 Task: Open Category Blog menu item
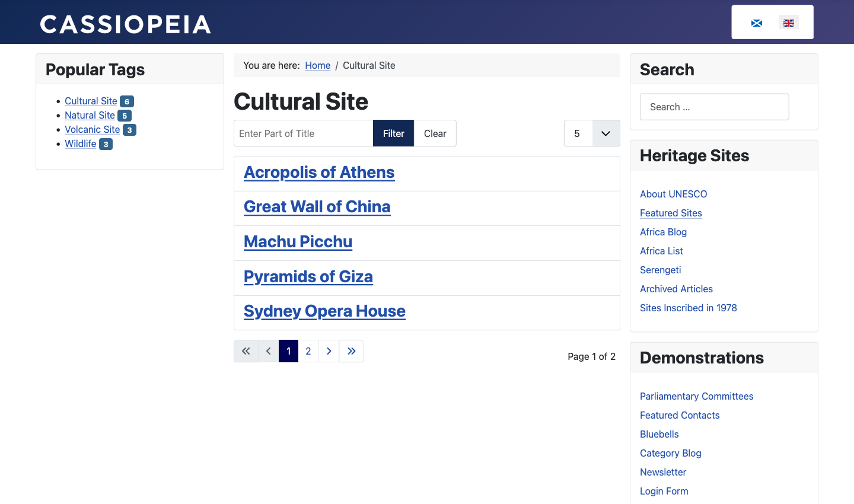point(671,453)
